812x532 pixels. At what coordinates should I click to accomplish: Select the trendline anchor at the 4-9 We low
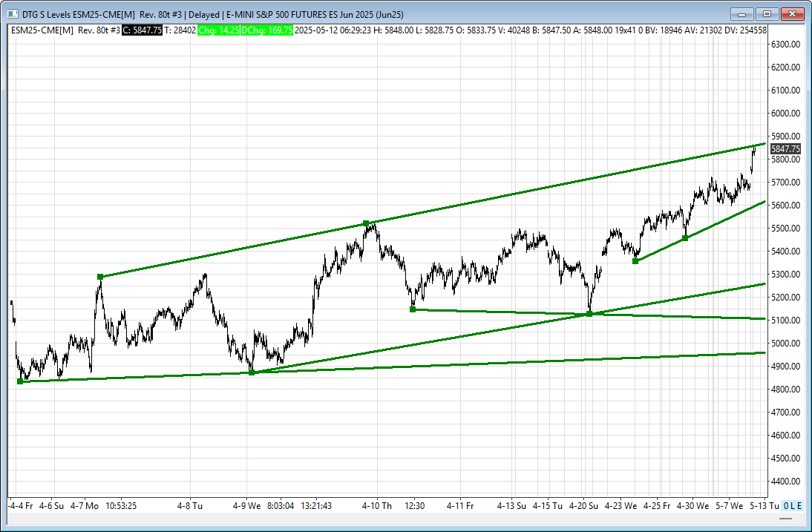tap(252, 372)
